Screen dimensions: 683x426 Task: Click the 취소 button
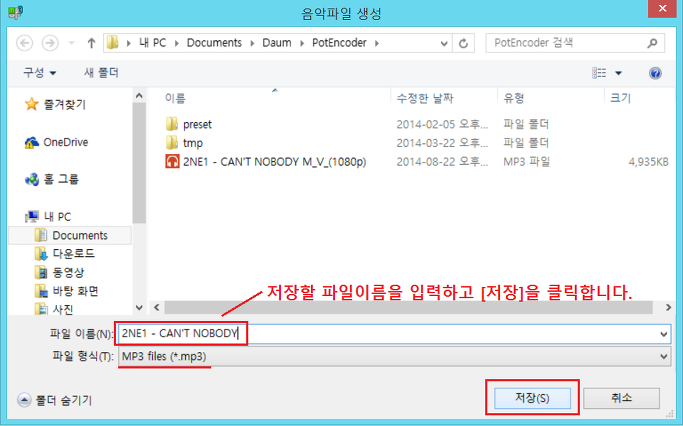click(x=622, y=398)
